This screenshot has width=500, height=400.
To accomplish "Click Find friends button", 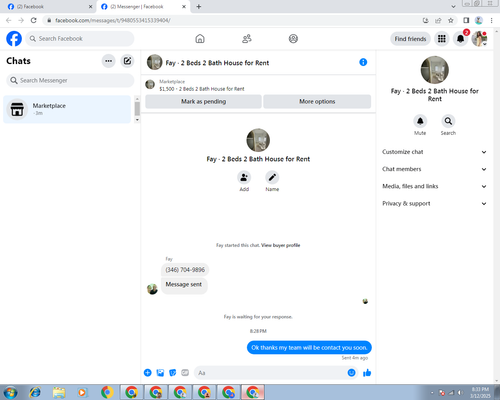I will tap(410, 39).
